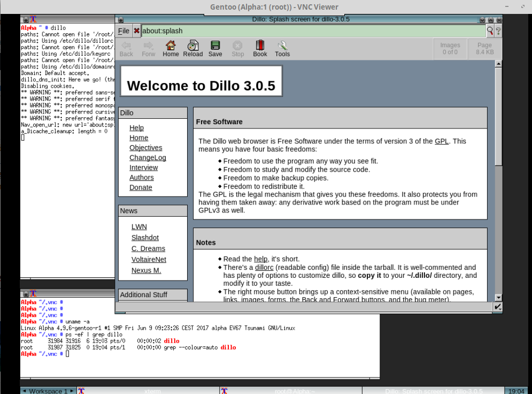Open the VoltaireNet news link
Viewport: 532px width, 394px height.
(x=149, y=260)
